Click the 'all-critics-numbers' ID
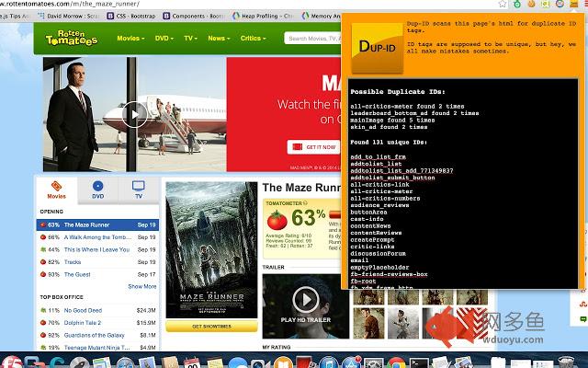588x368 pixels. click(x=385, y=199)
